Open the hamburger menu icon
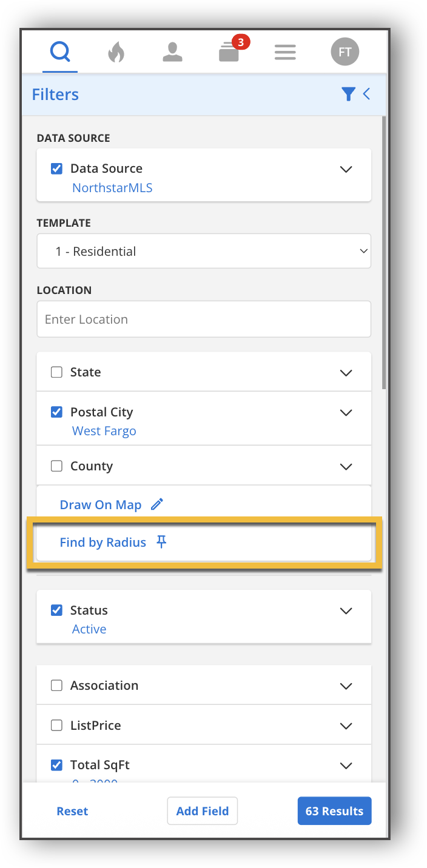The image size is (427, 868). (x=285, y=52)
